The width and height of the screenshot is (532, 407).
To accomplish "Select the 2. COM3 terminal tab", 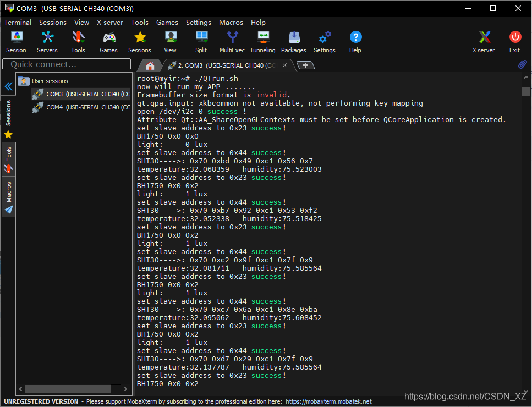I will tap(227, 65).
